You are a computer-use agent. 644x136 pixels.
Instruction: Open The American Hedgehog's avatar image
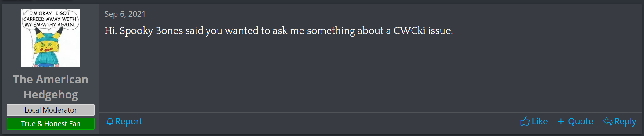[x=51, y=38]
